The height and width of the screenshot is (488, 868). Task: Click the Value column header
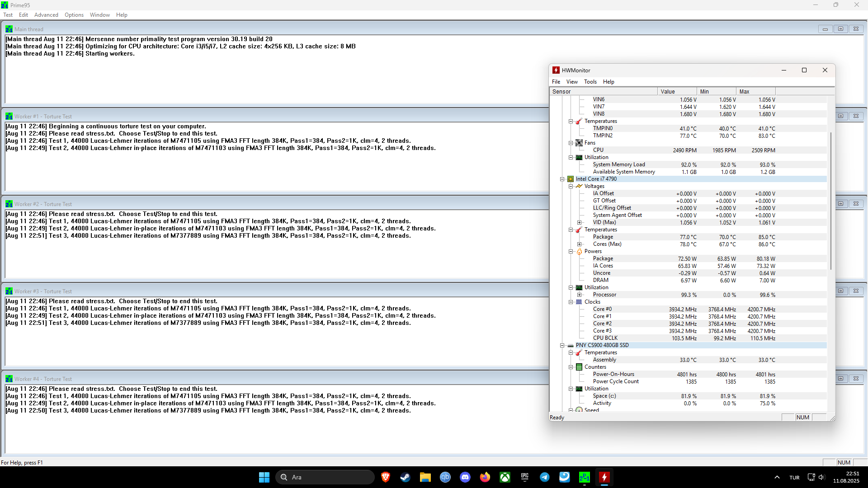point(677,91)
